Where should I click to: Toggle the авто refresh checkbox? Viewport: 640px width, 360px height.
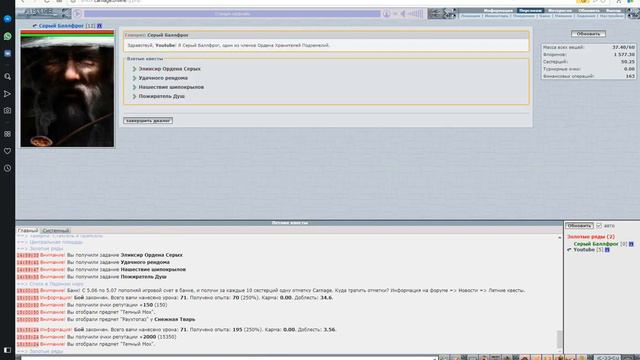[599, 226]
